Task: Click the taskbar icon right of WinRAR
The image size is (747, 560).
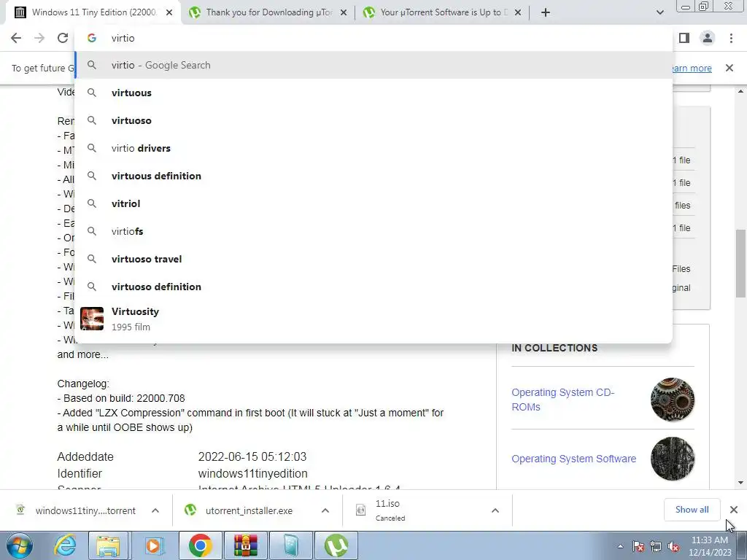Action: click(290, 545)
